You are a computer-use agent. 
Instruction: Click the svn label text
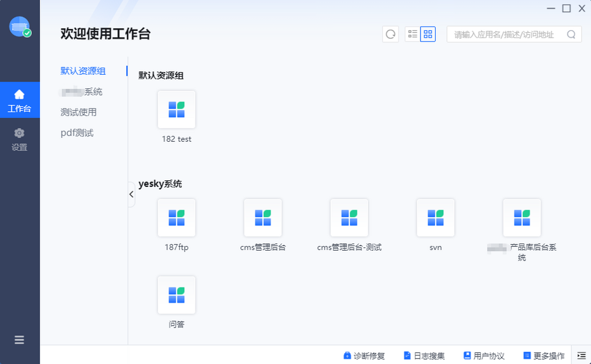[435, 248]
